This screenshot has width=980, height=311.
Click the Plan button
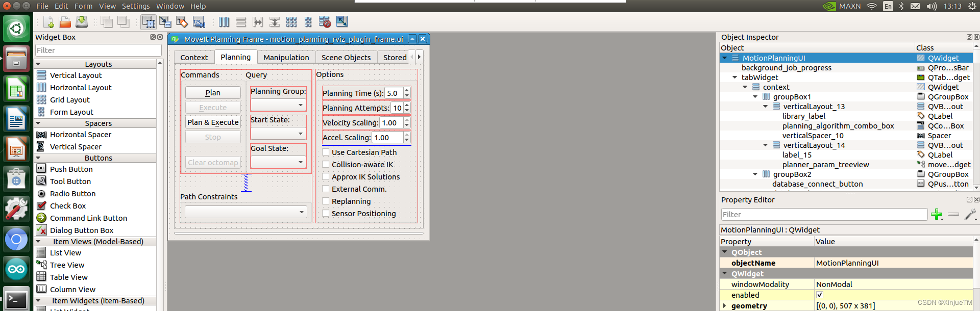click(x=213, y=93)
